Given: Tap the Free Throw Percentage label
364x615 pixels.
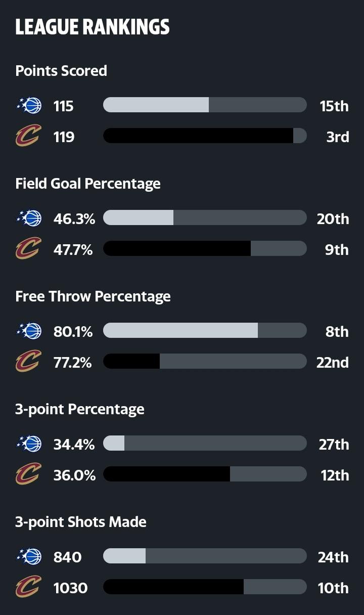Looking at the screenshot, I should point(93,296).
